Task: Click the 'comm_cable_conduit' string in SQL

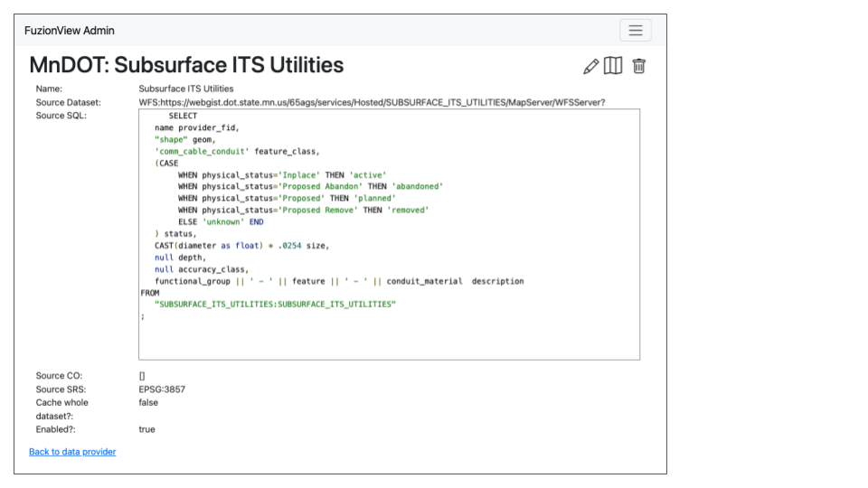Action: click(x=202, y=152)
